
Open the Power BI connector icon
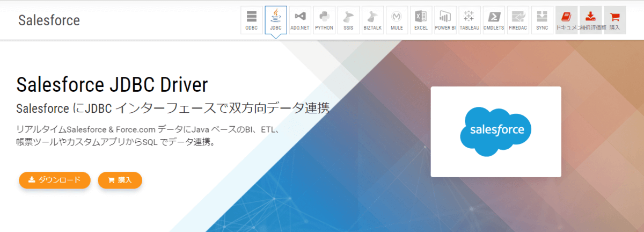coord(445,20)
